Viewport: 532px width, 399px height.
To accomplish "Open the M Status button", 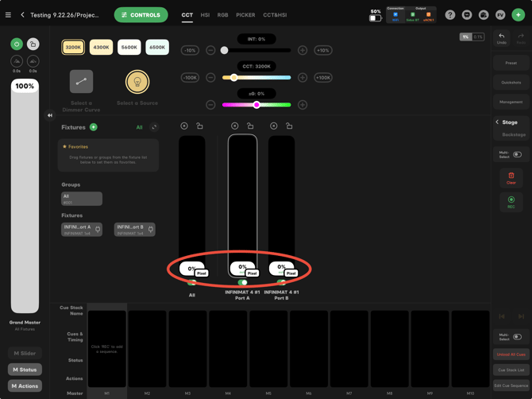I will 25,370.
